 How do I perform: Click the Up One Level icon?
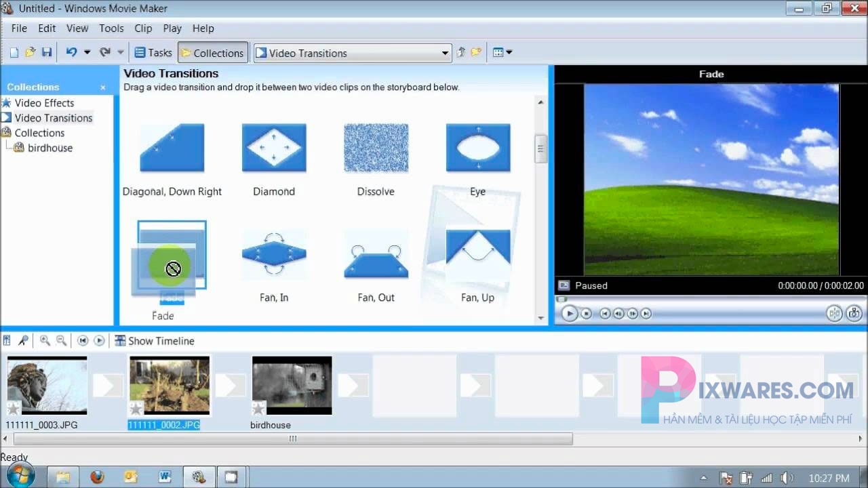[x=461, y=52]
